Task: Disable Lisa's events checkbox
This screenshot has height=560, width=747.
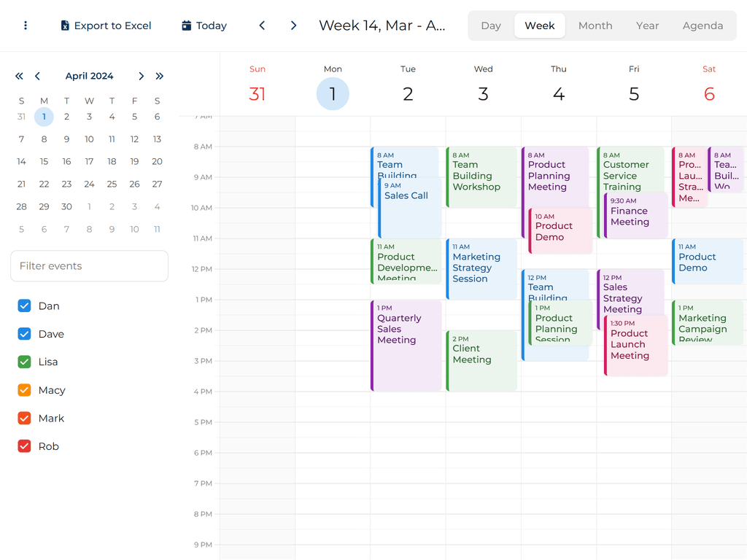Action: pos(24,362)
